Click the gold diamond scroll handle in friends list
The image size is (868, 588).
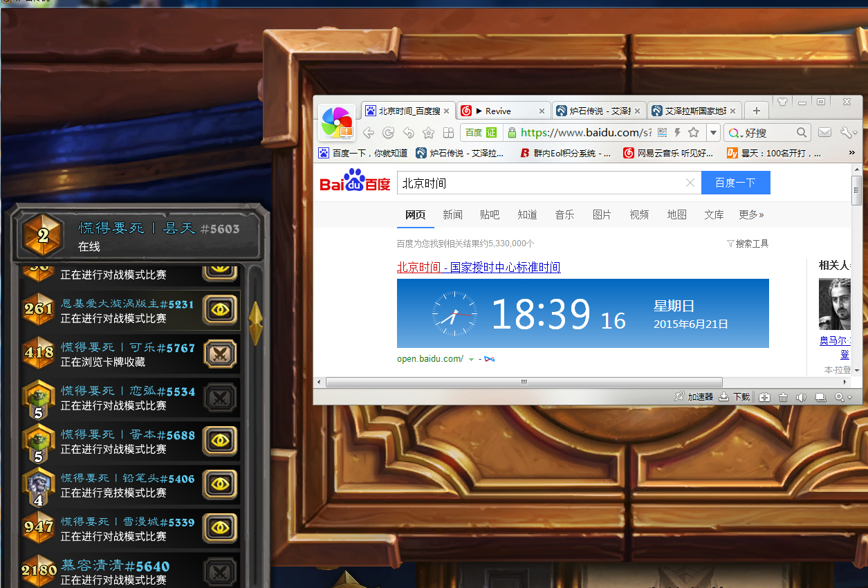[x=256, y=323]
